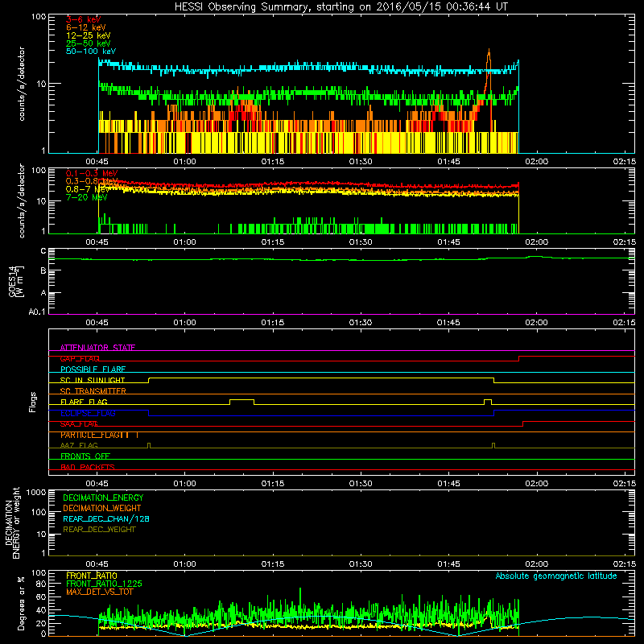Viewport: 644px width, 644px height.
Task: Click the REAR_DEC_WEIGHT legend label
Action: click(x=99, y=530)
